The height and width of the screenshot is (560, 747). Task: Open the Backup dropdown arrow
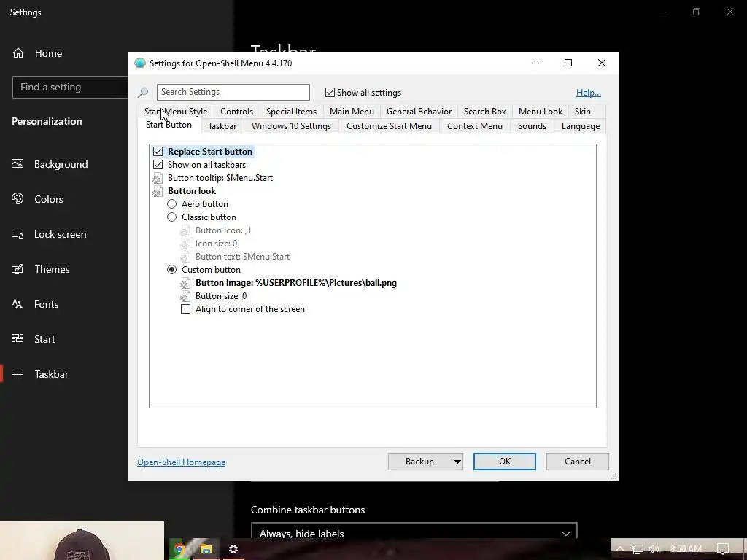pyautogui.click(x=457, y=462)
